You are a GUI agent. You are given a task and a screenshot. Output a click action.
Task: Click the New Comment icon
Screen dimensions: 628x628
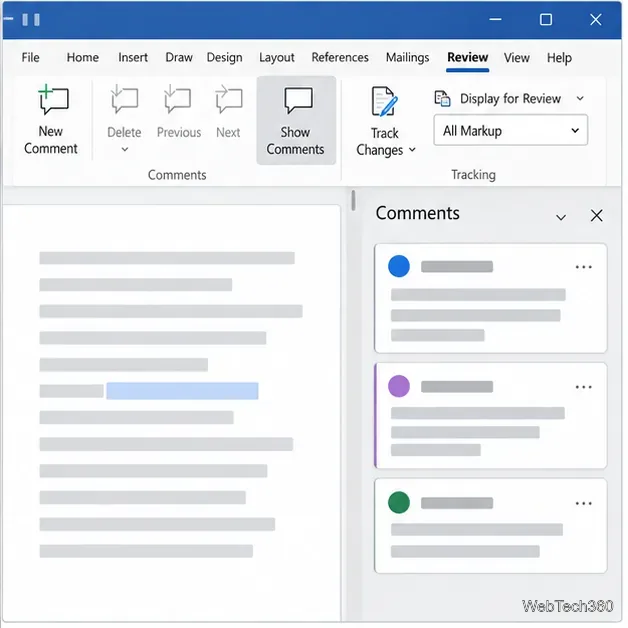click(53, 100)
